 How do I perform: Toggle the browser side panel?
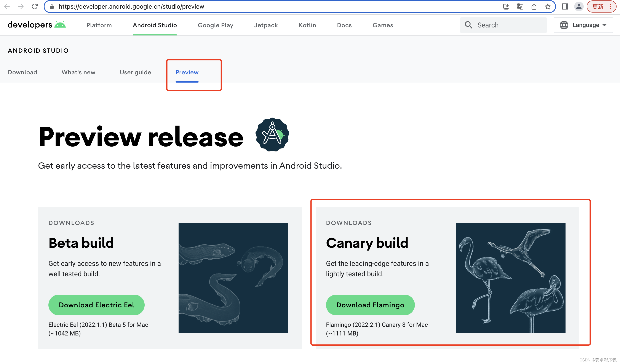point(565,7)
